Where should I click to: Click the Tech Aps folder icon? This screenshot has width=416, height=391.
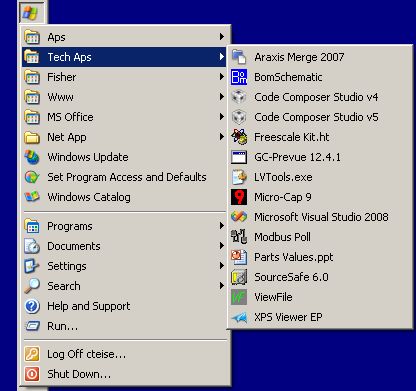click(x=32, y=57)
